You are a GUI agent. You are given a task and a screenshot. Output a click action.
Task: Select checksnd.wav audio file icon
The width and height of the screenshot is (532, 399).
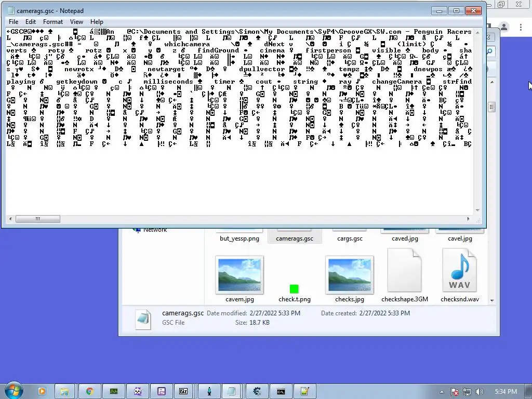coord(459,270)
